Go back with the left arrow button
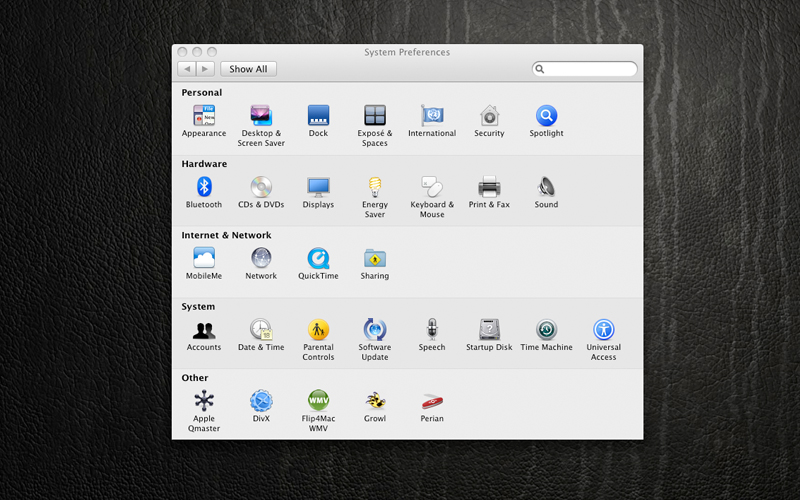The width and height of the screenshot is (800, 500). point(187,69)
